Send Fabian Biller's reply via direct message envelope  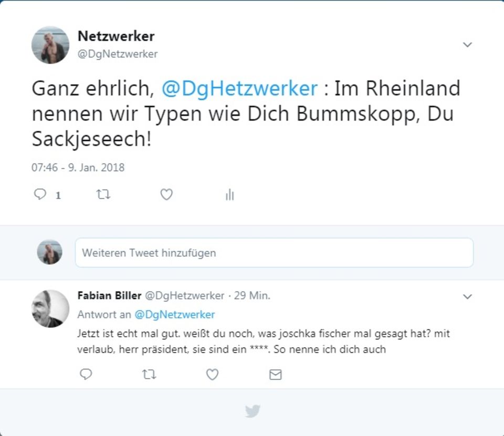[x=276, y=375]
